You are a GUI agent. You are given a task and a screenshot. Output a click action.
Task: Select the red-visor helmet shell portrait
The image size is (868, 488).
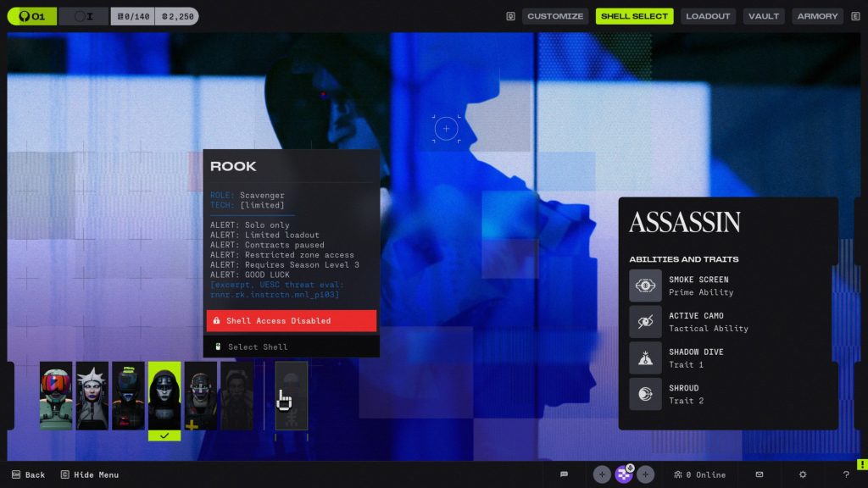pyautogui.click(x=56, y=396)
